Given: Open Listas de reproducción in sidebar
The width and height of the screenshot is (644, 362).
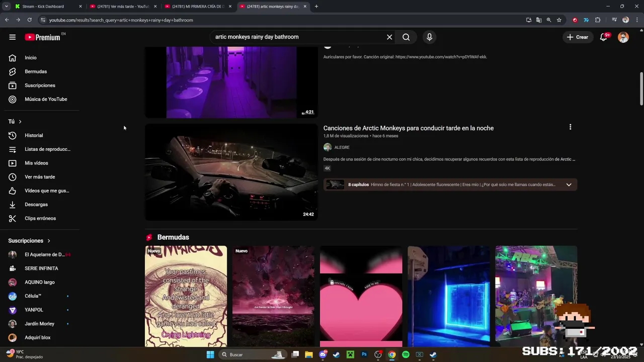Looking at the screenshot, I should (39, 149).
